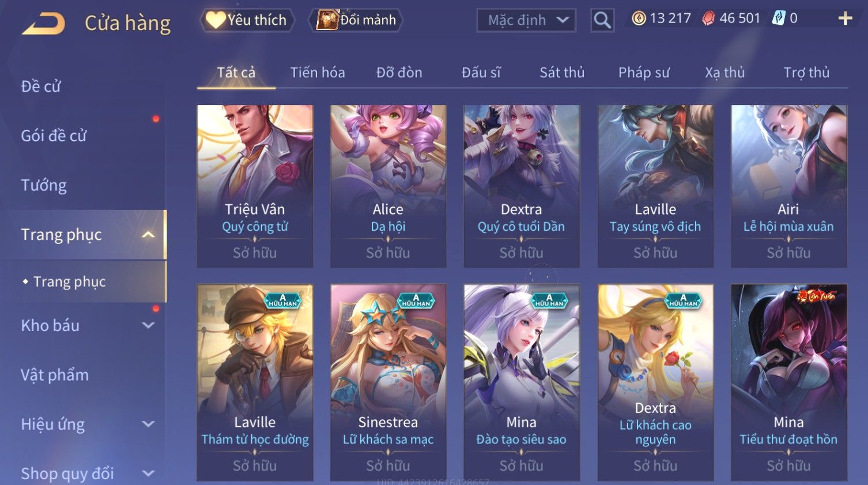This screenshot has height=485, width=868.
Task: Open the search magnifier icon
Action: [602, 20]
